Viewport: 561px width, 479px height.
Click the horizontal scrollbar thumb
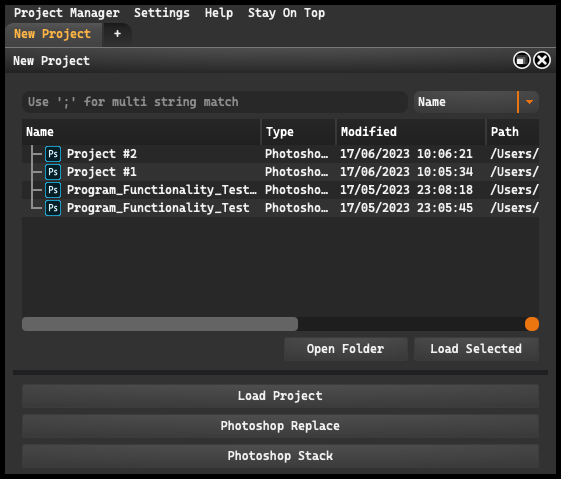click(x=160, y=324)
